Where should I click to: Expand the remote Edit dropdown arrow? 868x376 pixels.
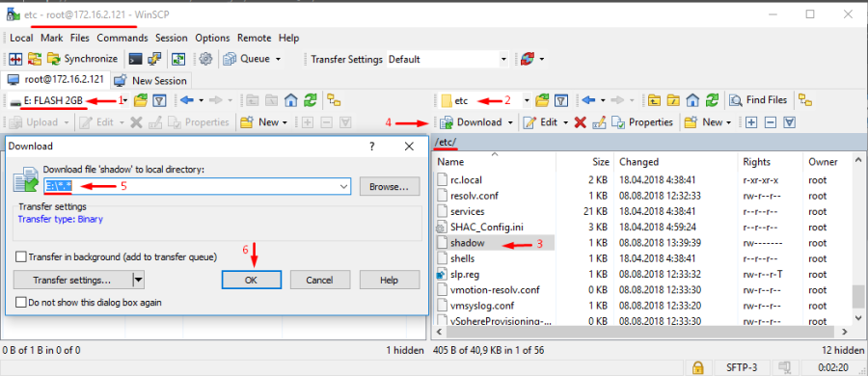566,122
